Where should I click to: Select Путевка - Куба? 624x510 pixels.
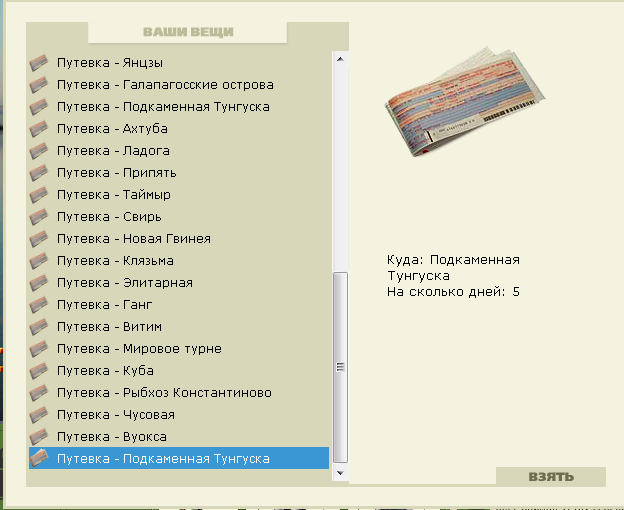(179, 371)
